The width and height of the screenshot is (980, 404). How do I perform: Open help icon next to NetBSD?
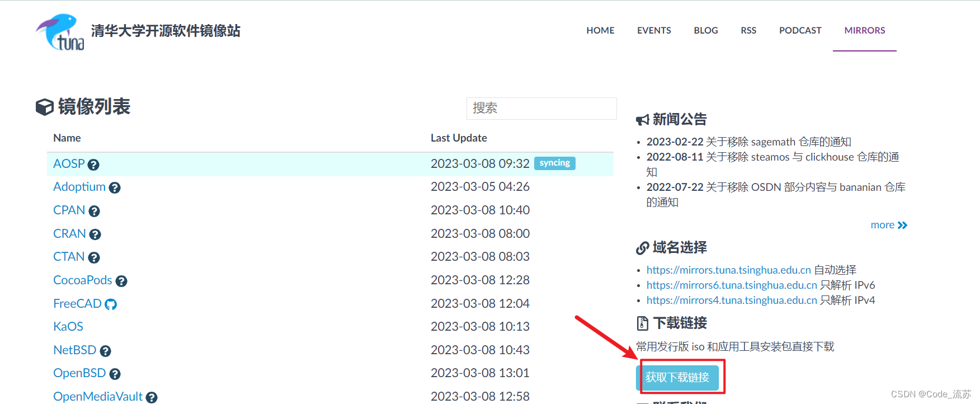click(105, 351)
